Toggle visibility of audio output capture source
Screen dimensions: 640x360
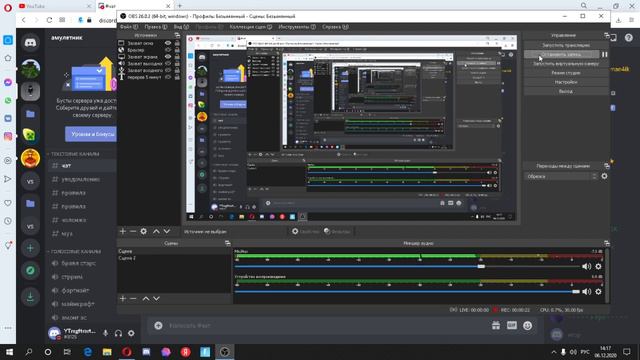tap(168, 64)
